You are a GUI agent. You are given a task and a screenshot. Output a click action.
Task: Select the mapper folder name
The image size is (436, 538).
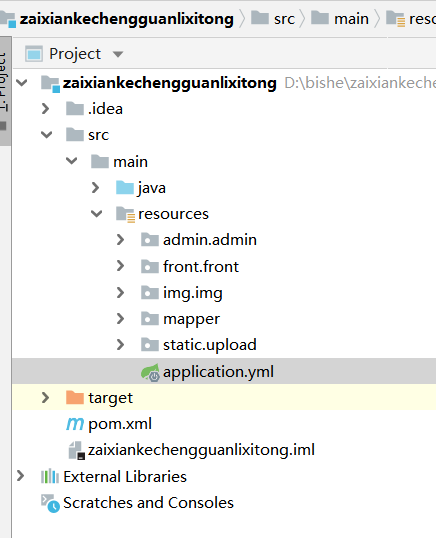pyautogui.click(x=191, y=319)
